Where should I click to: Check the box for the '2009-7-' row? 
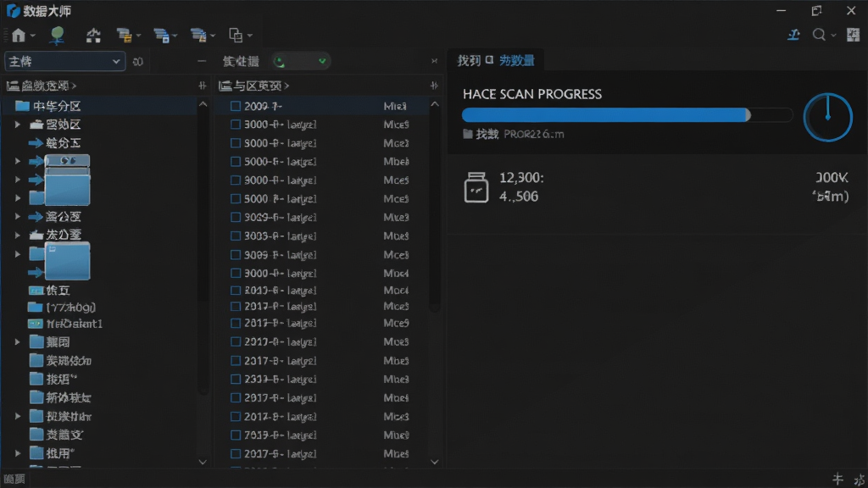[236, 106]
